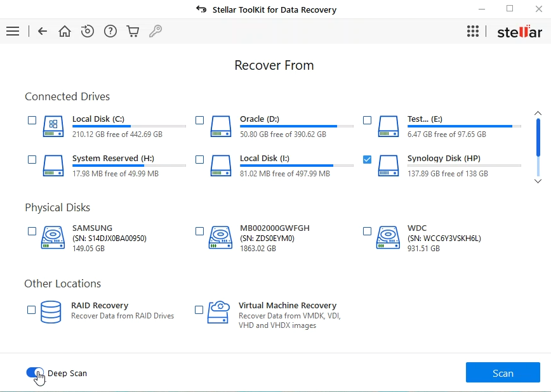
Task: Click the Oracle (D:) drive icon
Action: pos(221,126)
